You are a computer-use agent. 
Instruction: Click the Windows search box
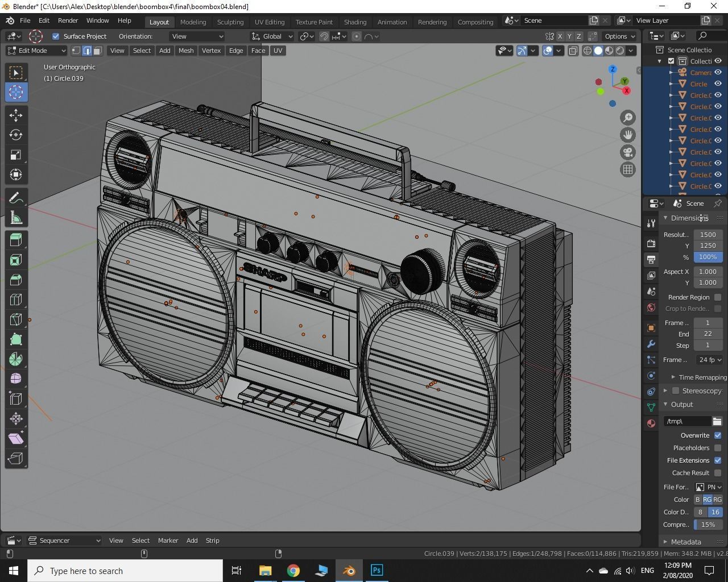(125, 571)
